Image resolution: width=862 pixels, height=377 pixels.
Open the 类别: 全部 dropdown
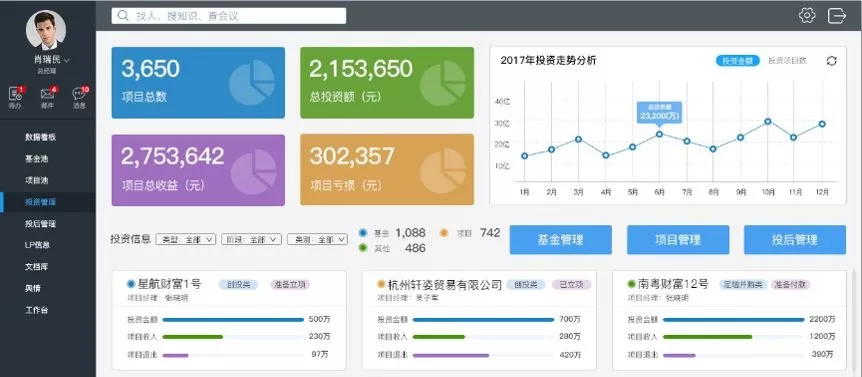point(317,240)
